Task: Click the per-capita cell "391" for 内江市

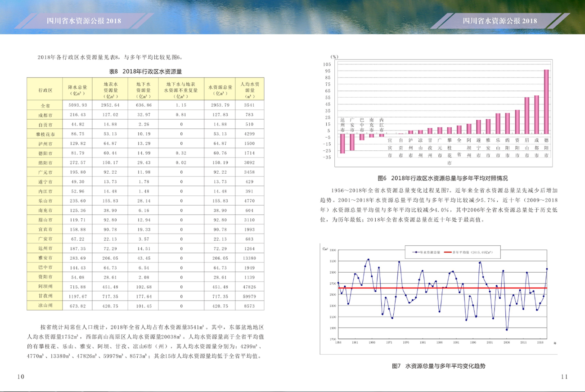Action: coord(250,191)
